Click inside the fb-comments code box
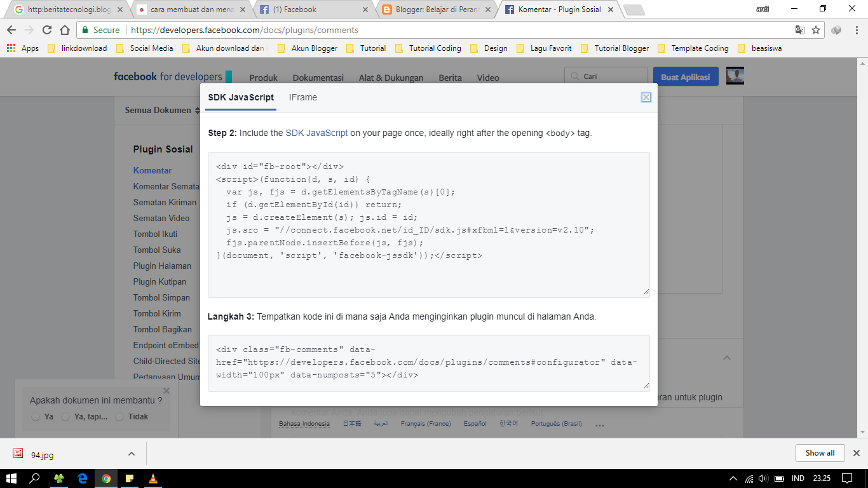 coord(429,362)
